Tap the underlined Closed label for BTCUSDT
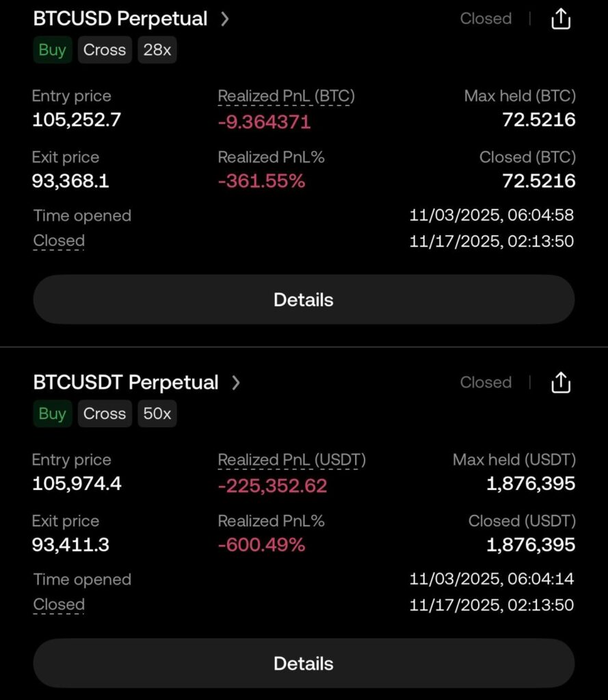This screenshot has height=700, width=608. pyautogui.click(x=59, y=604)
